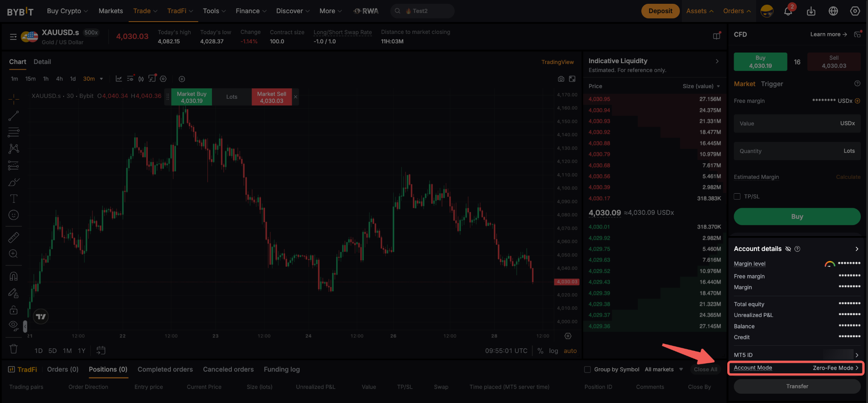Open the emoji sticker tool

coord(14,215)
